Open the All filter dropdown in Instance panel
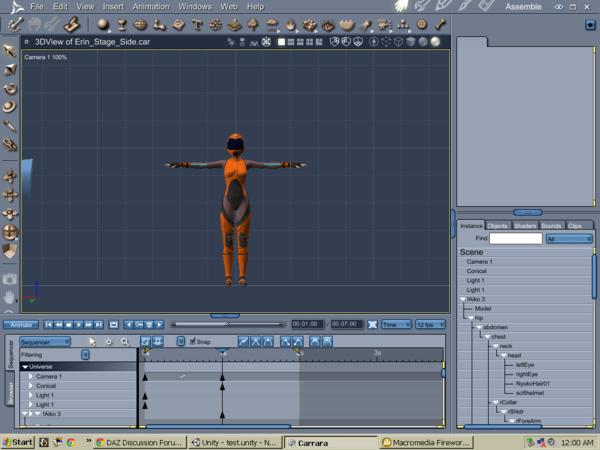The image size is (600, 450). tap(569, 239)
